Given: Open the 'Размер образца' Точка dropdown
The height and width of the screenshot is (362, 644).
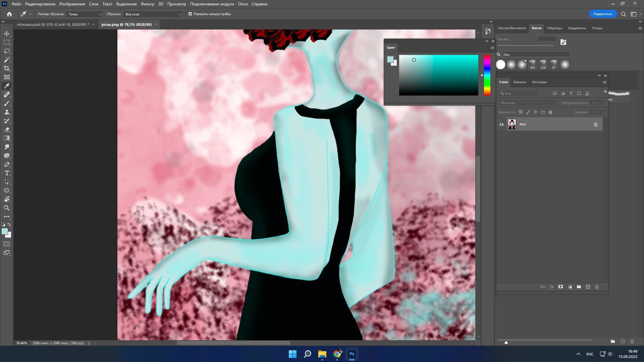Looking at the screenshot, I should pyautogui.click(x=84, y=14).
